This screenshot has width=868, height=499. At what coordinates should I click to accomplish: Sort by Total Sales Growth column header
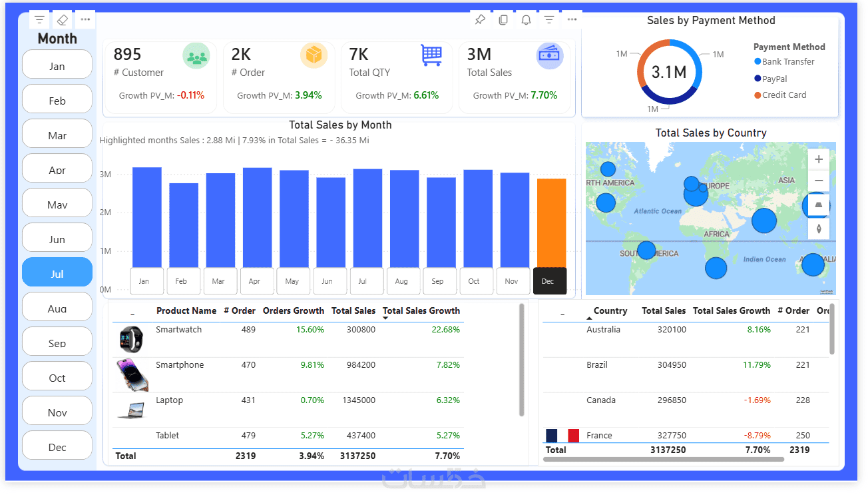(421, 310)
